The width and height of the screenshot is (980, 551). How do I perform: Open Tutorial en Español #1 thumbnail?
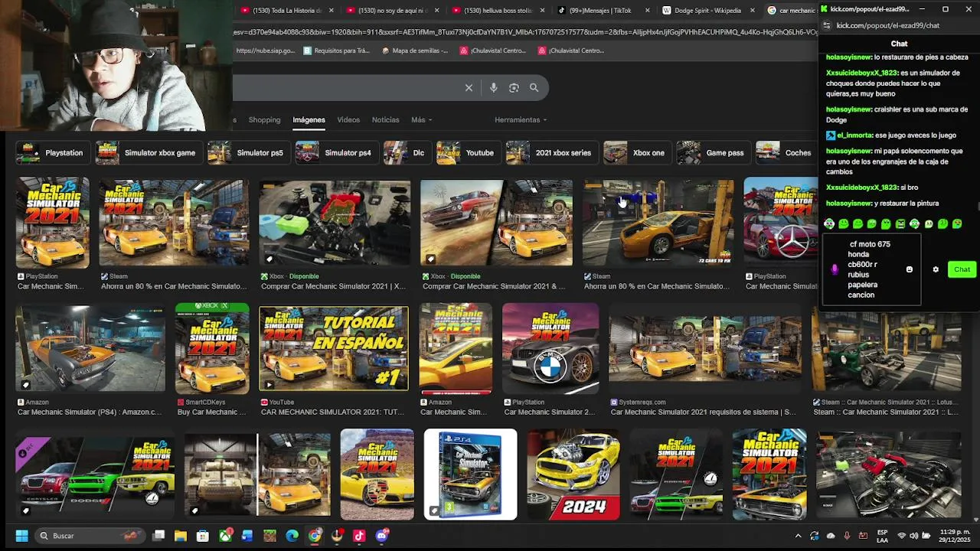(334, 348)
